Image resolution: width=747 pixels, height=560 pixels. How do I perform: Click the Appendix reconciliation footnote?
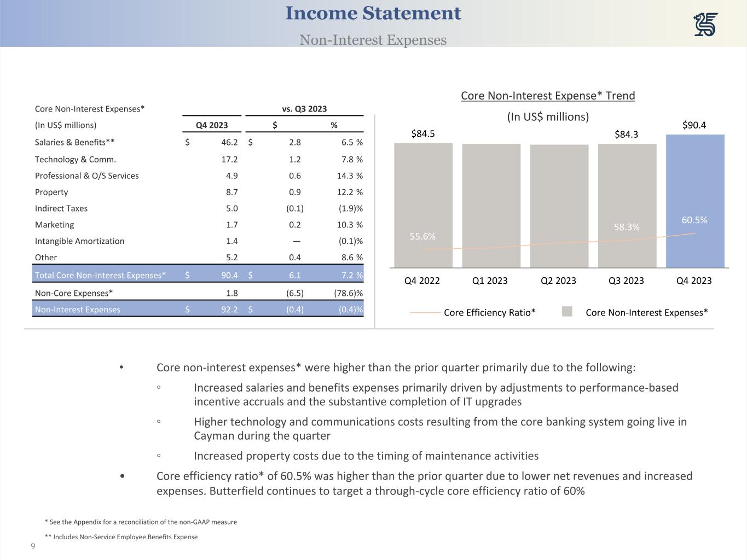(141, 522)
